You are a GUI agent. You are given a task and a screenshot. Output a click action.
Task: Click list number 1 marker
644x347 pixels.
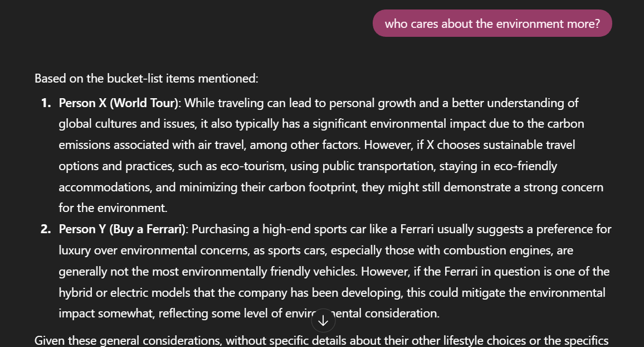tap(46, 103)
